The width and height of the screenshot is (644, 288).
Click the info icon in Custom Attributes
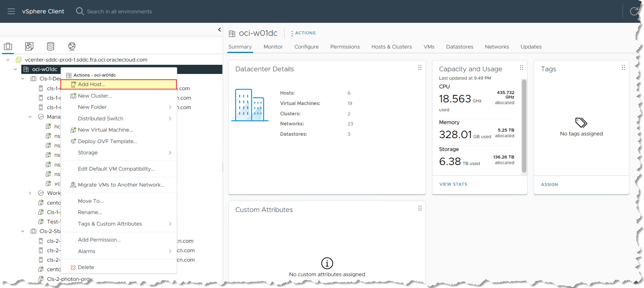coord(327,263)
